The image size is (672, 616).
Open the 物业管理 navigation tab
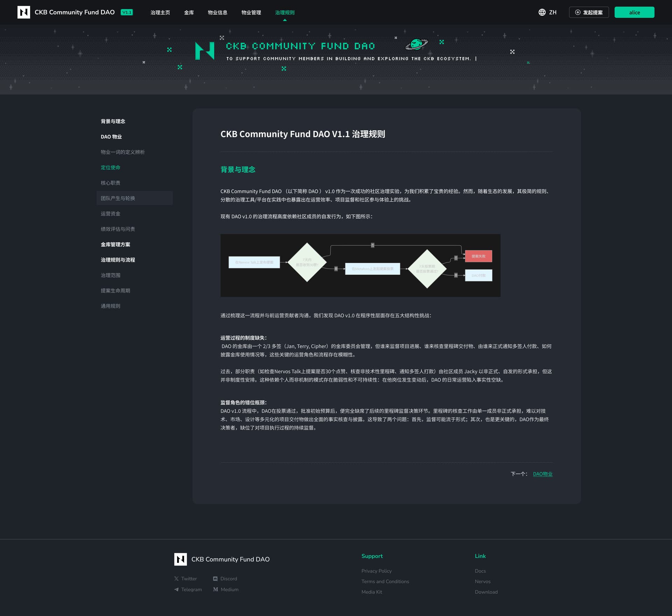point(251,13)
